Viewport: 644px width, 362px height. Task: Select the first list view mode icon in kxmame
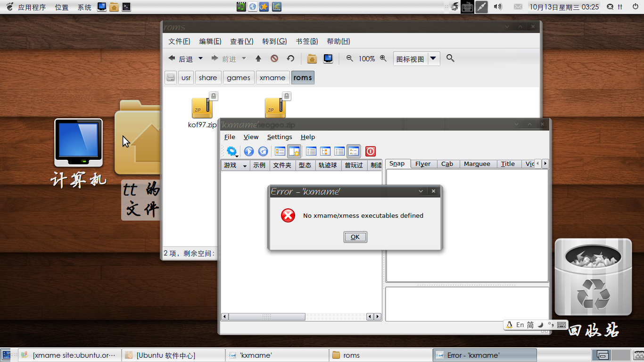pos(311,151)
